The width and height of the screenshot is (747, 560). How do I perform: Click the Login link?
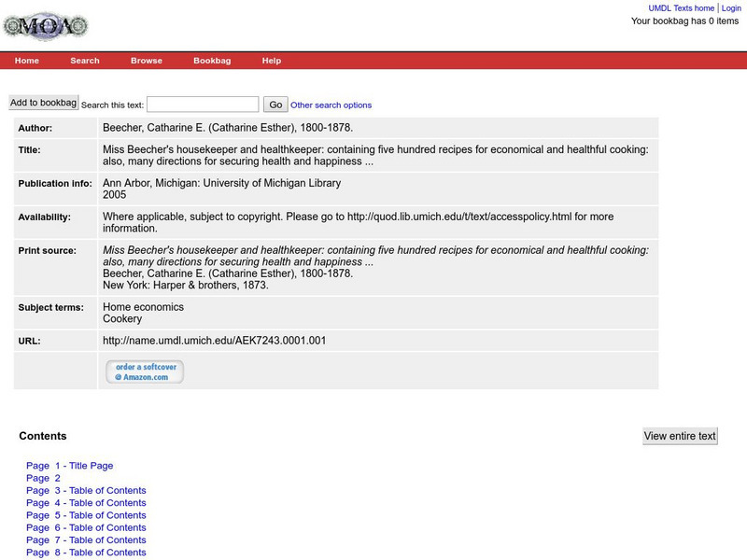coord(731,8)
